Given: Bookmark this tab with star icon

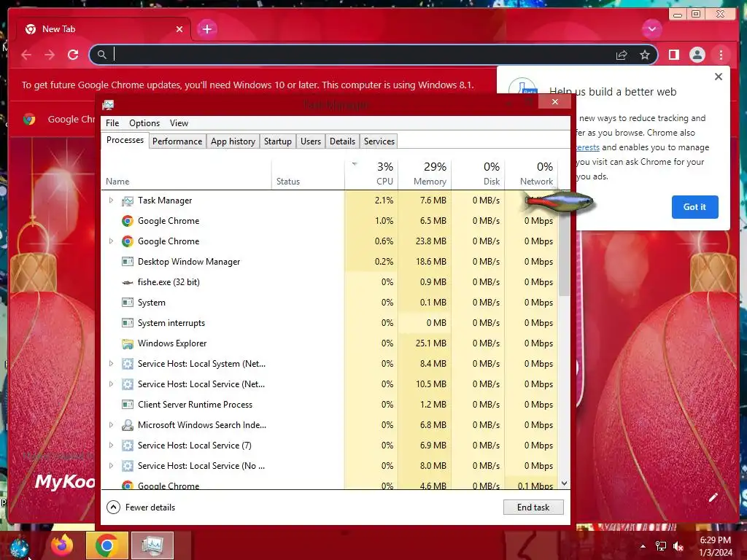Looking at the screenshot, I should point(645,55).
